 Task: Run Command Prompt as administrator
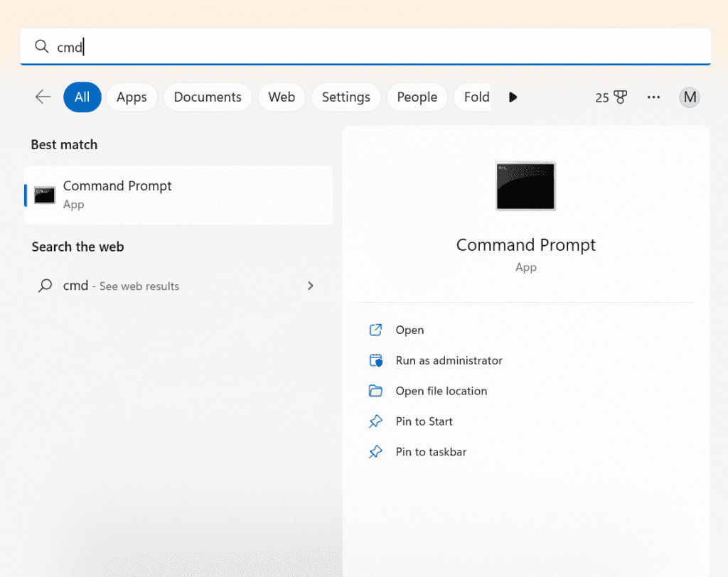click(x=449, y=360)
